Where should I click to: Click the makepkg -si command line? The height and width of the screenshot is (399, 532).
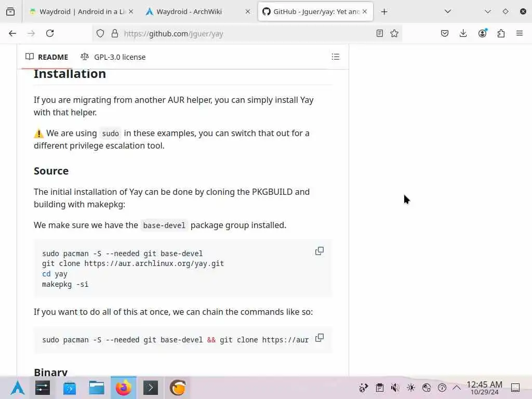pyautogui.click(x=65, y=284)
